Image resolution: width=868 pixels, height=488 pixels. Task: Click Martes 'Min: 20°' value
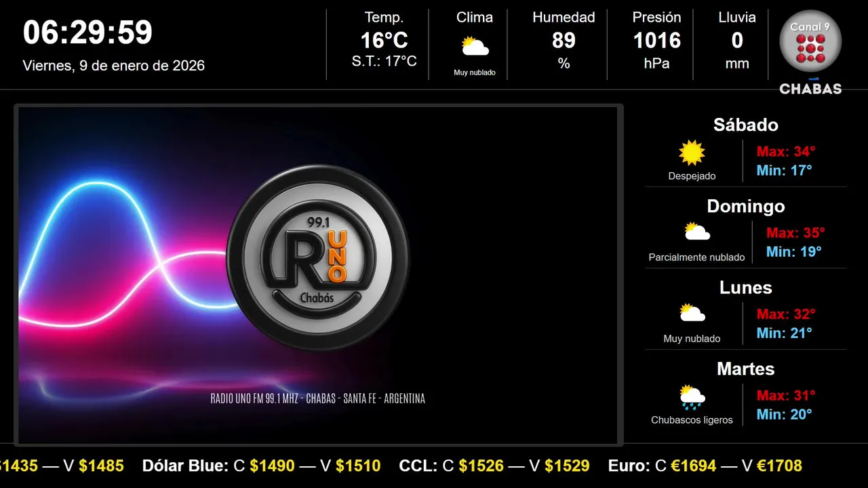785,414
